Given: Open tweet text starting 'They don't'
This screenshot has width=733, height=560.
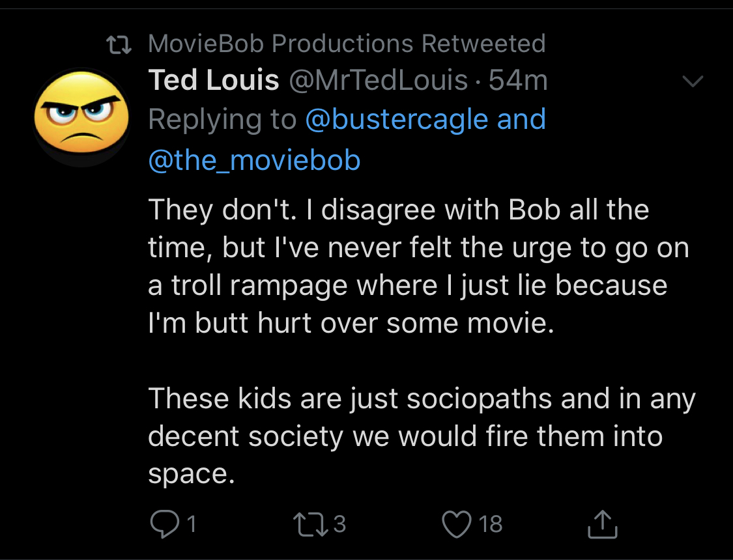Looking at the screenshot, I should pyautogui.click(x=418, y=266).
